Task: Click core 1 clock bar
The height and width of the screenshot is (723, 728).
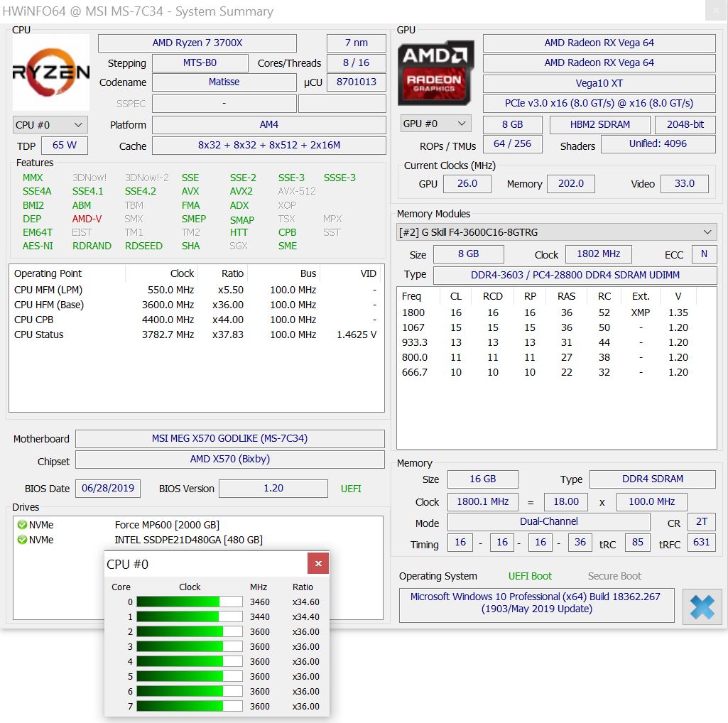Action: point(190,616)
